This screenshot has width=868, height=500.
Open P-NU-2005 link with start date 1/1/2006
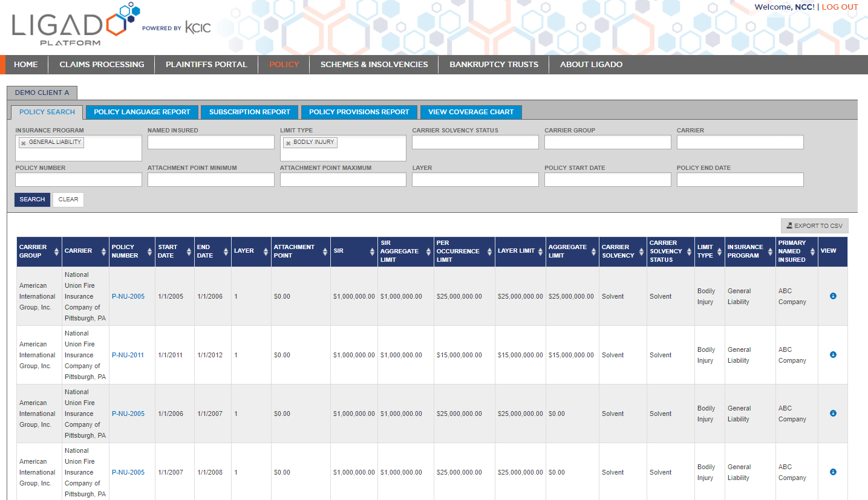coord(128,414)
